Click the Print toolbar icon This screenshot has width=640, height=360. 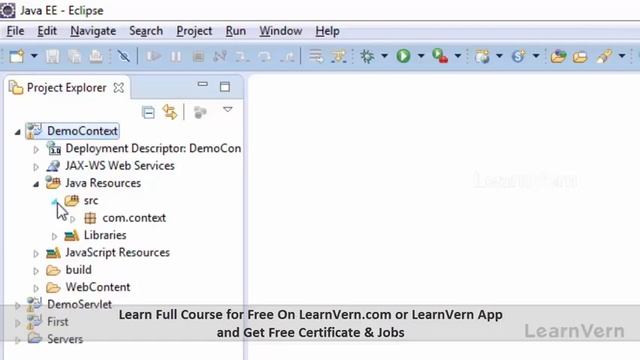pos(96,56)
